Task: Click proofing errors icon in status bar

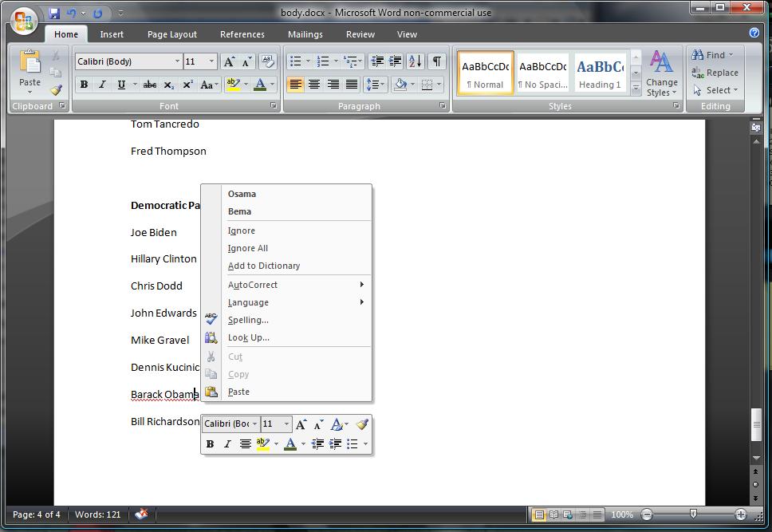Action: 142,514
